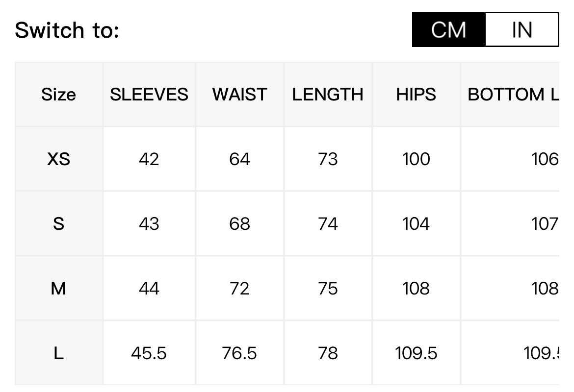Click L waist value 76.5
The height and width of the screenshot is (392, 574).
coord(240,353)
